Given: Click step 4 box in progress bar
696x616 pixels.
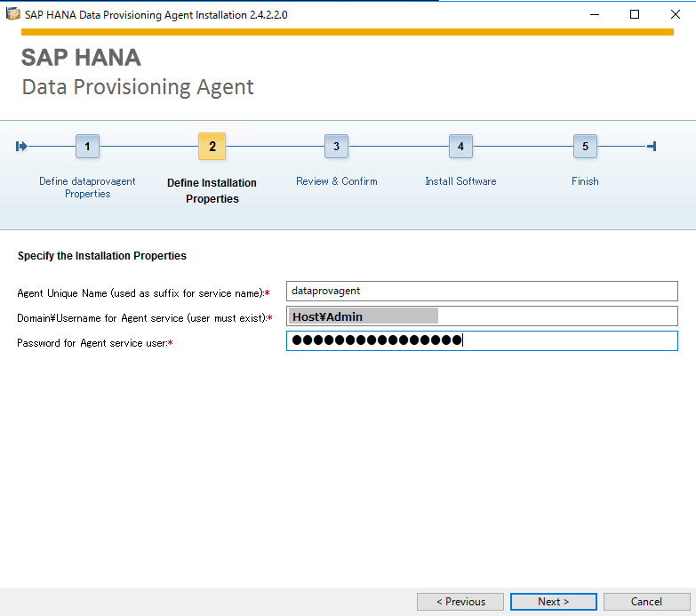Looking at the screenshot, I should (x=460, y=146).
